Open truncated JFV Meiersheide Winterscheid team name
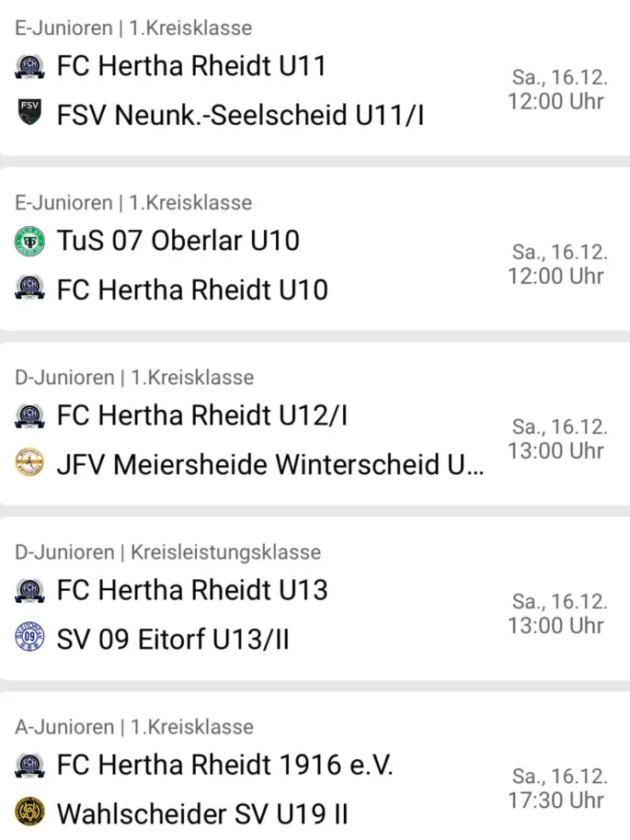Viewport: 630px width, 840px height. [270, 464]
